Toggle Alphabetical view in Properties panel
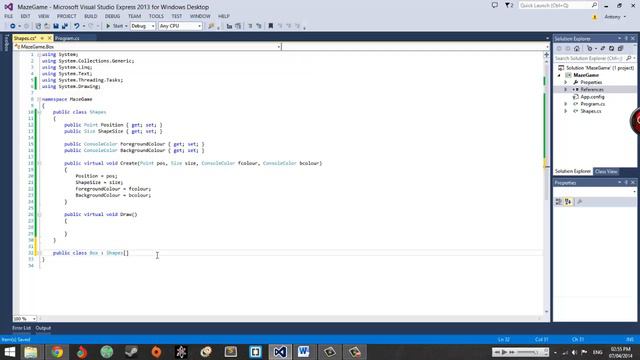 (568, 202)
